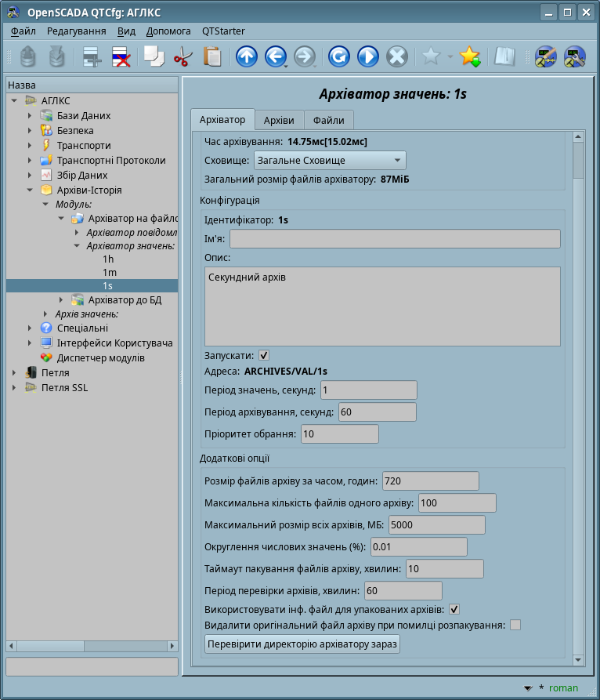Go back with the left arrow icon
Viewport: 600px width, 700px height.
tap(275, 56)
